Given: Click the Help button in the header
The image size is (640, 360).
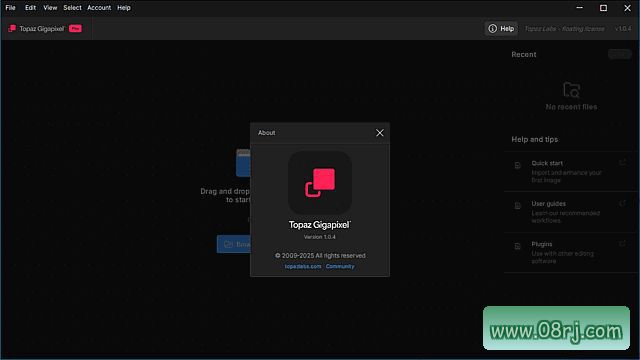Looking at the screenshot, I should tap(501, 29).
